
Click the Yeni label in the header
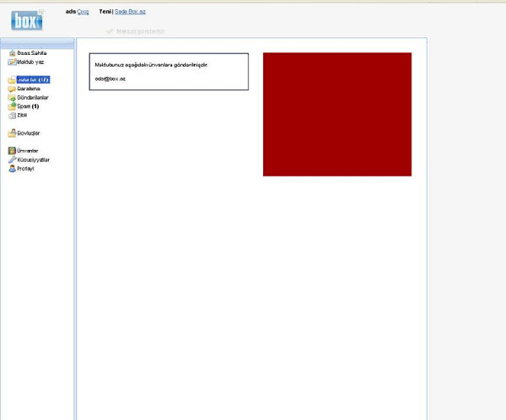(105, 12)
